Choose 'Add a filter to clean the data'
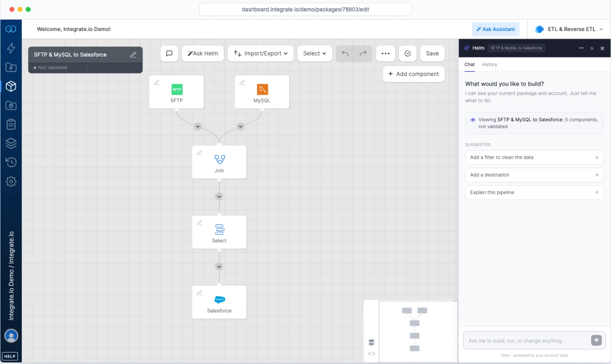 pos(534,158)
